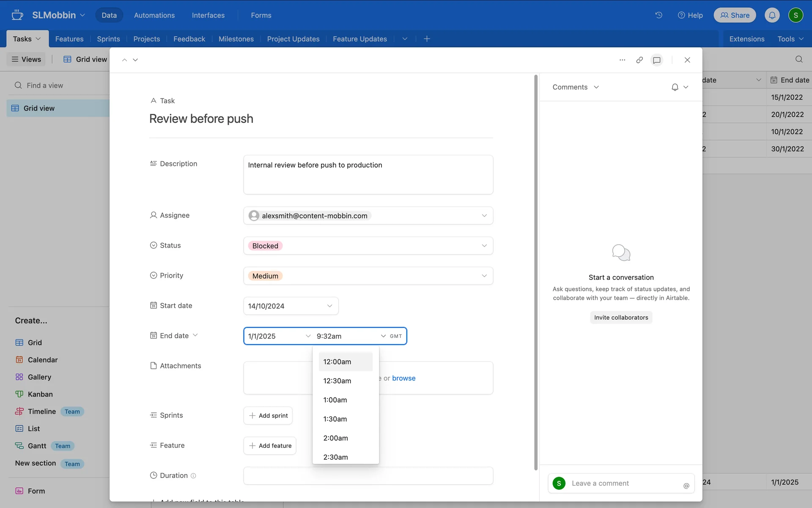
Task: Click the modal vertical scrollbar
Action: pyautogui.click(x=536, y=271)
